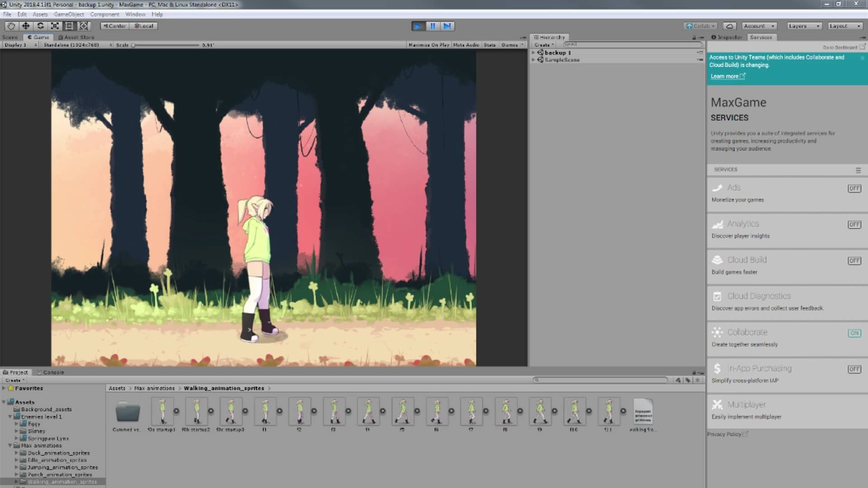
Task: Click the Step frame button
Action: 447,26
